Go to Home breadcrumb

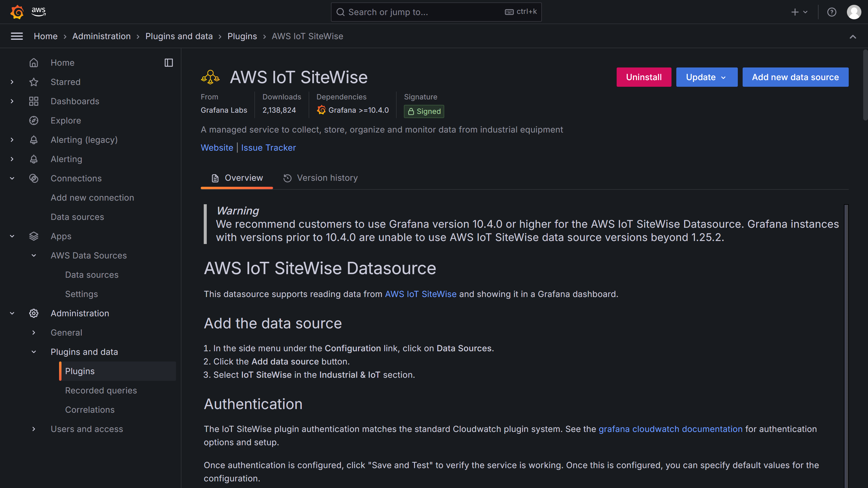(46, 36)
